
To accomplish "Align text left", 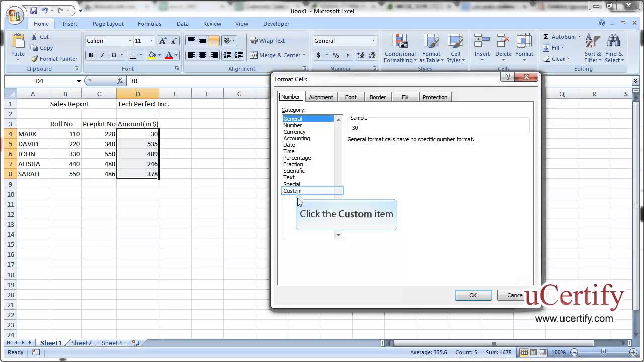I will pyautogui.click(x=191, y=55).
